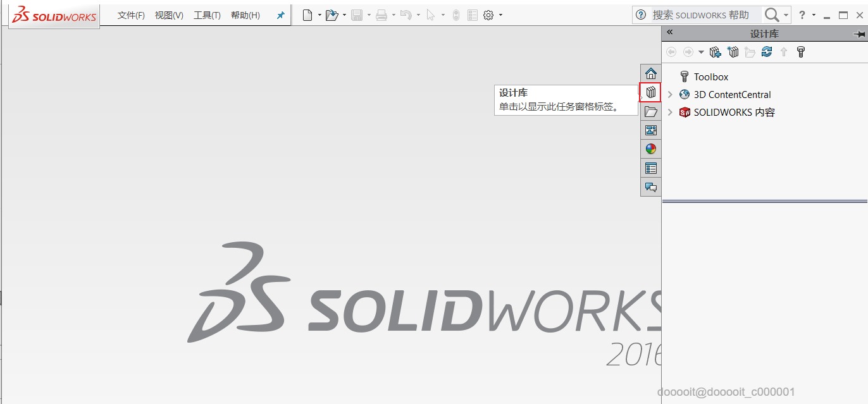Open the 帮助(H) menu
This screenshot has width=868, height=404.
pyautogui.click(x=245, y=15)
